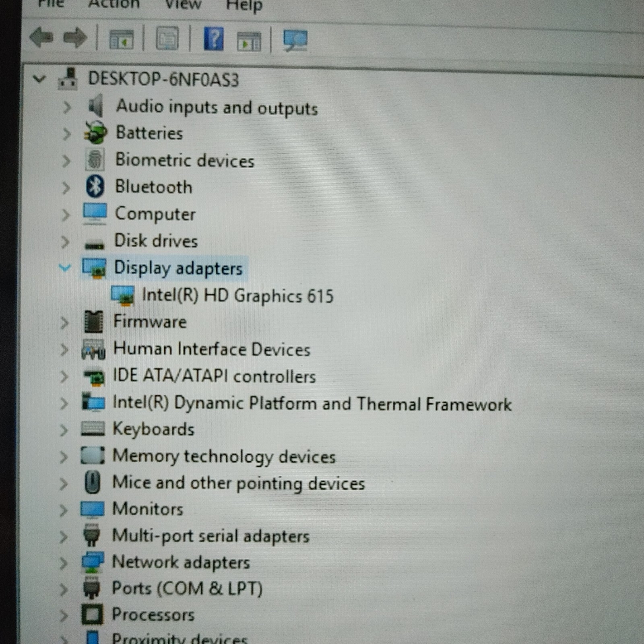
Task: Click the Keyboards icon
Action: [93, 429]
